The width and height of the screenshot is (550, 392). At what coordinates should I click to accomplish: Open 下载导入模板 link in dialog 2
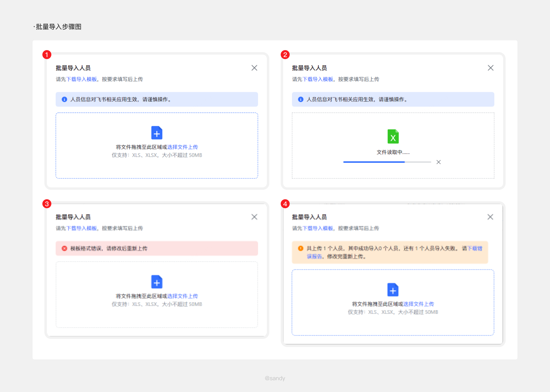pyautogui.click(x=318, y=79)
